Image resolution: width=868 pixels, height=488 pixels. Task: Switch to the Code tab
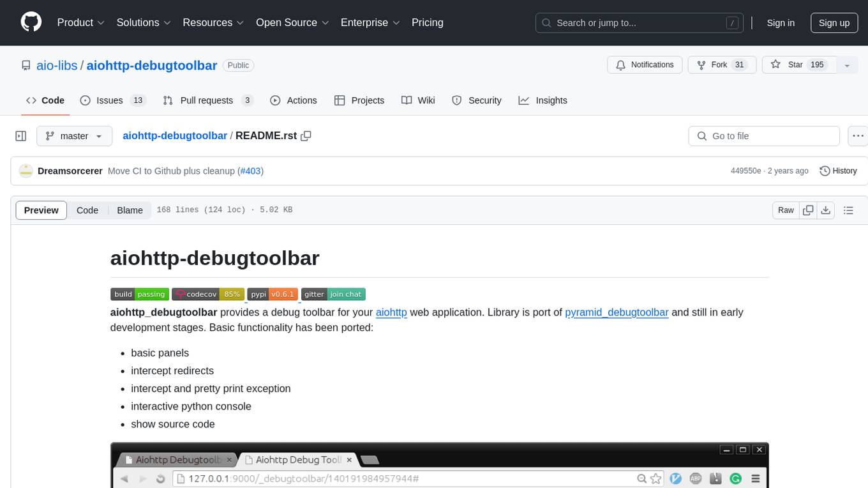45,100
